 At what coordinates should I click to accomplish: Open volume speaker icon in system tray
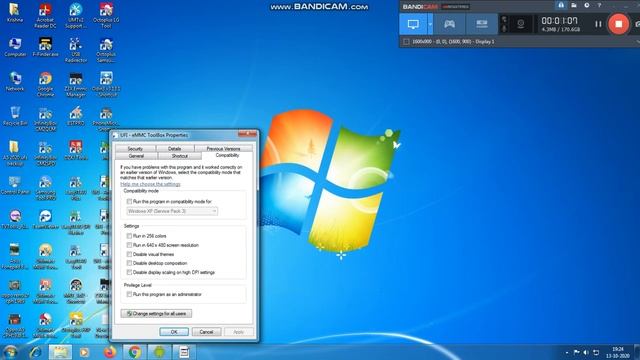586,352
